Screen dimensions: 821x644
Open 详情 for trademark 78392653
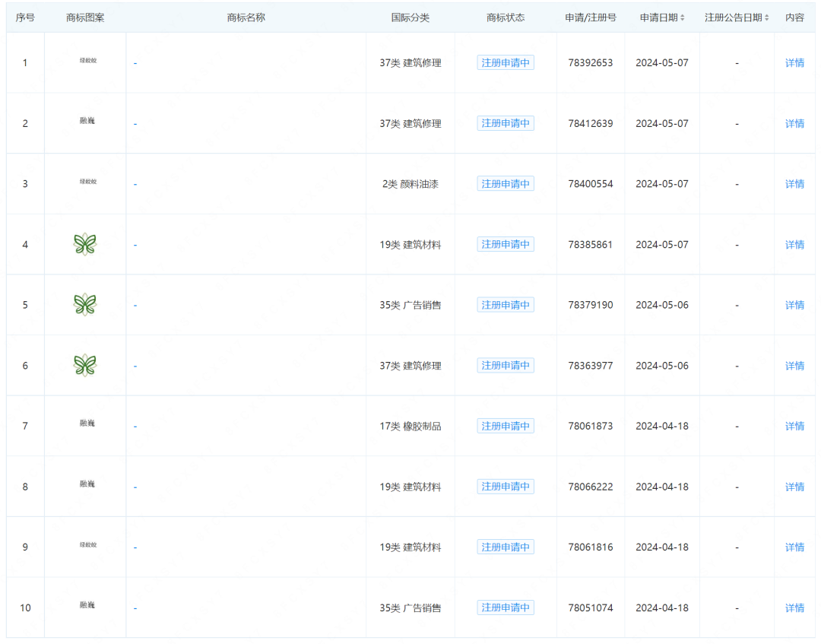point(794,63)
